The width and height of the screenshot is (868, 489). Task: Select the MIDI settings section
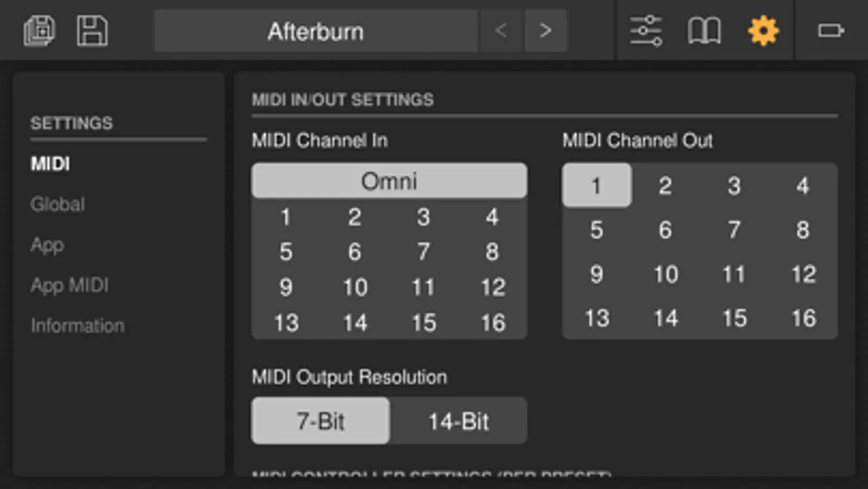click(x=50, y=164)
